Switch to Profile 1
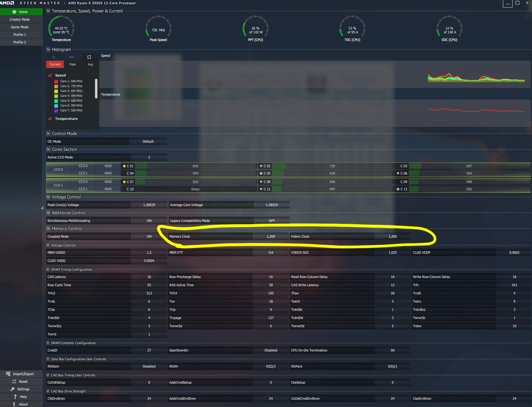The height and width of the screenshot is (407, 532). click(x=21, y=35)
